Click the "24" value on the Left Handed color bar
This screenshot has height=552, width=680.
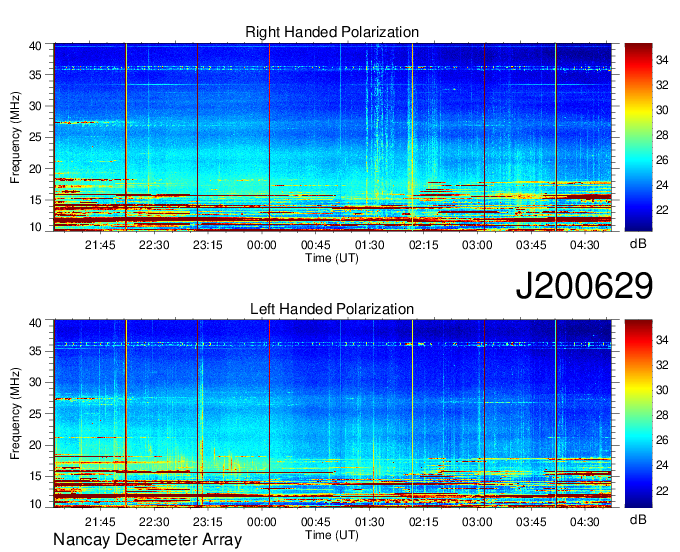pyautogui.click(x=662, y=465)
